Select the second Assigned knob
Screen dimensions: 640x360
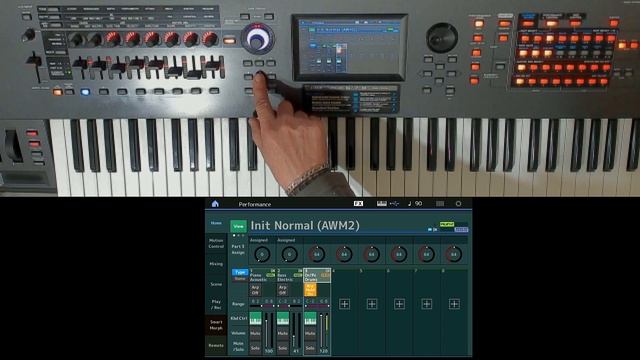[x=289, y=254]
